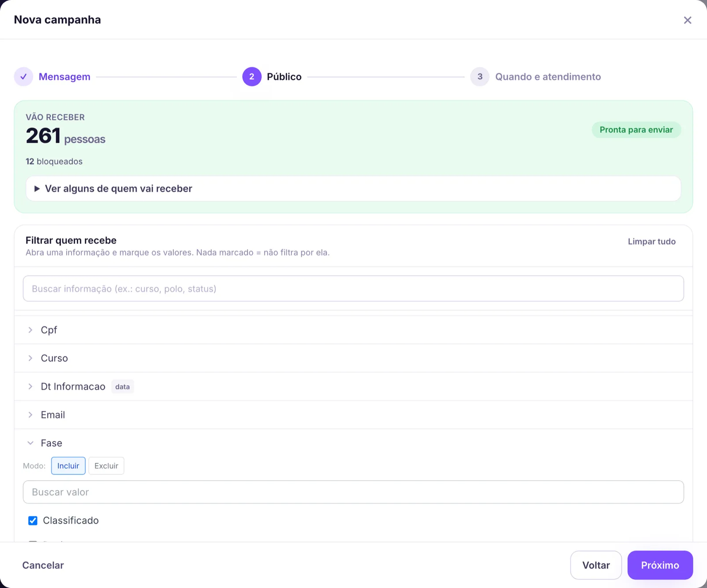This screenshot has width=707, height=588.
Task: Focus the Buscar valor field
Action: point(353,492)
